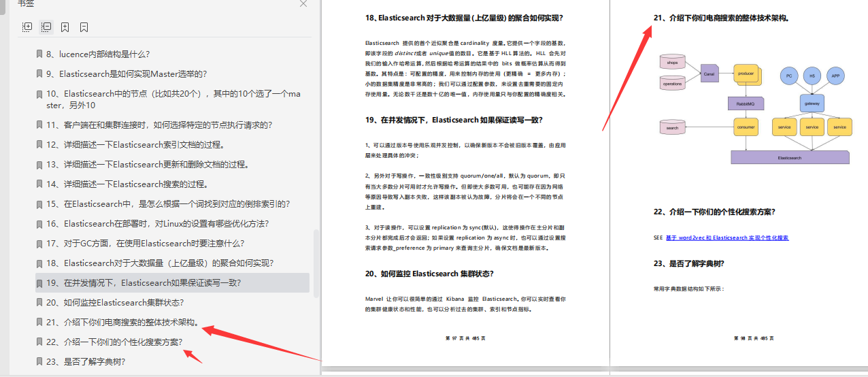The width and height of the screenshot is (868, 377).
Task: Click page heading 19、在并发情况下读写一致
Action: pyautogui.click(x=454, y=120)
